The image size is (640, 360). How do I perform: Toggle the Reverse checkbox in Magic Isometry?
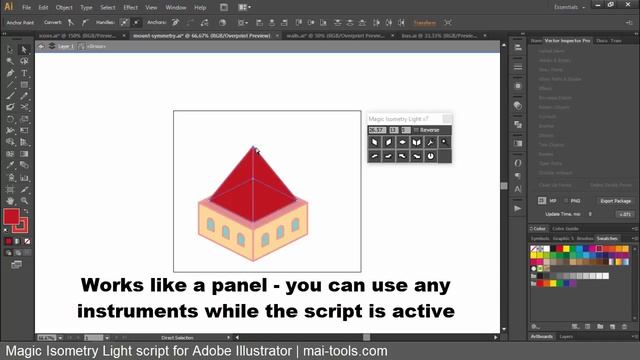click(416, 130)
